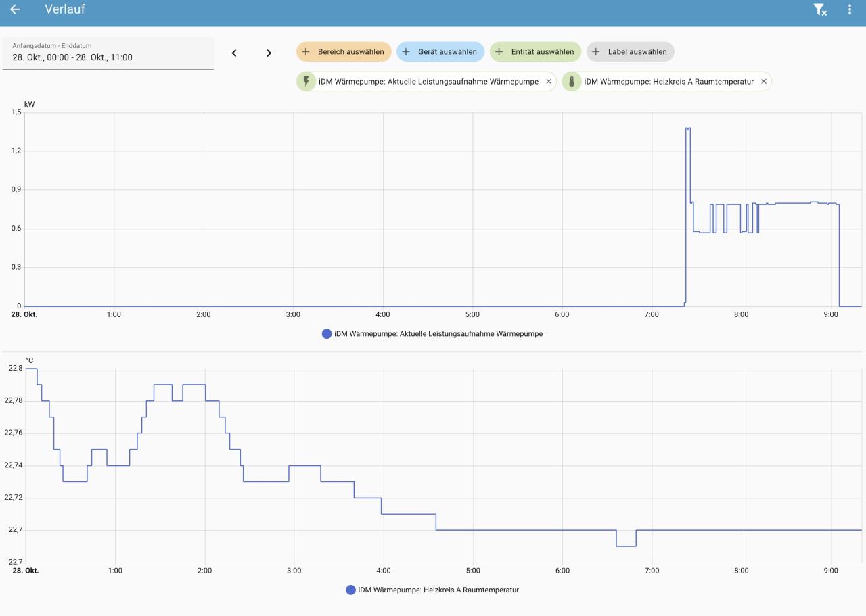Remove the Heizkreis A Raumtemperatur chip
866x616 pixels.
pyautogui.click(x=764, y=82)
